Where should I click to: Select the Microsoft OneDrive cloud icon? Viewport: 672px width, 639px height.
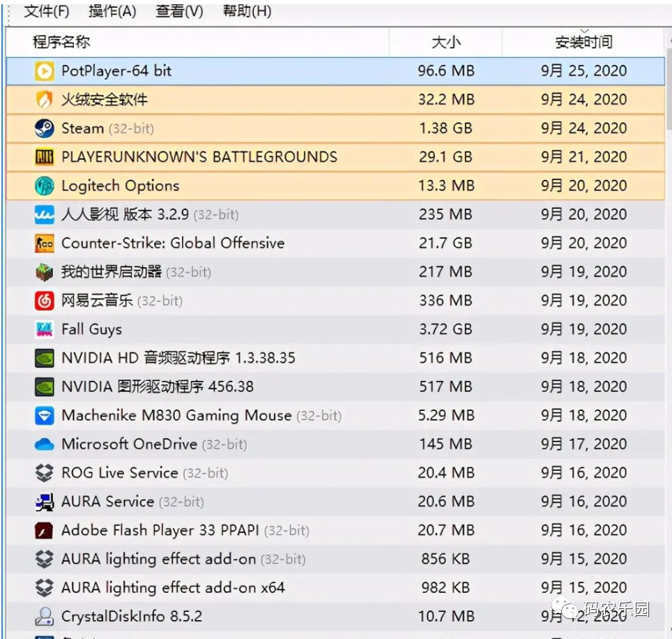pos(45,445)
